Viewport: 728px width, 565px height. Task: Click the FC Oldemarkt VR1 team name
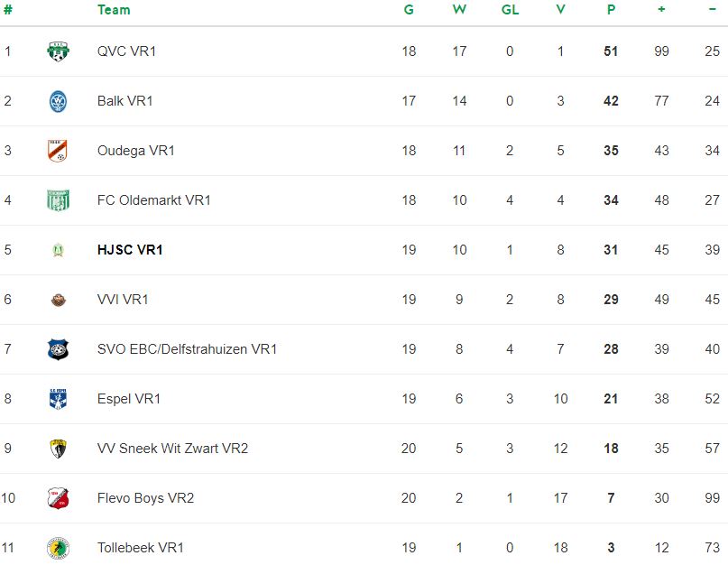coord(154,200)
